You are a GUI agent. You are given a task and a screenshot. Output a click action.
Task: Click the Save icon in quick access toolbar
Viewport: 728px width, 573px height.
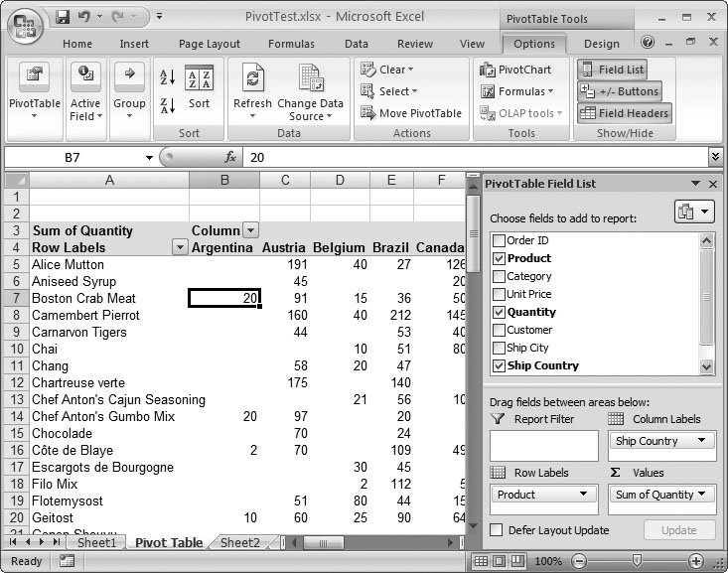click(63, 17)
